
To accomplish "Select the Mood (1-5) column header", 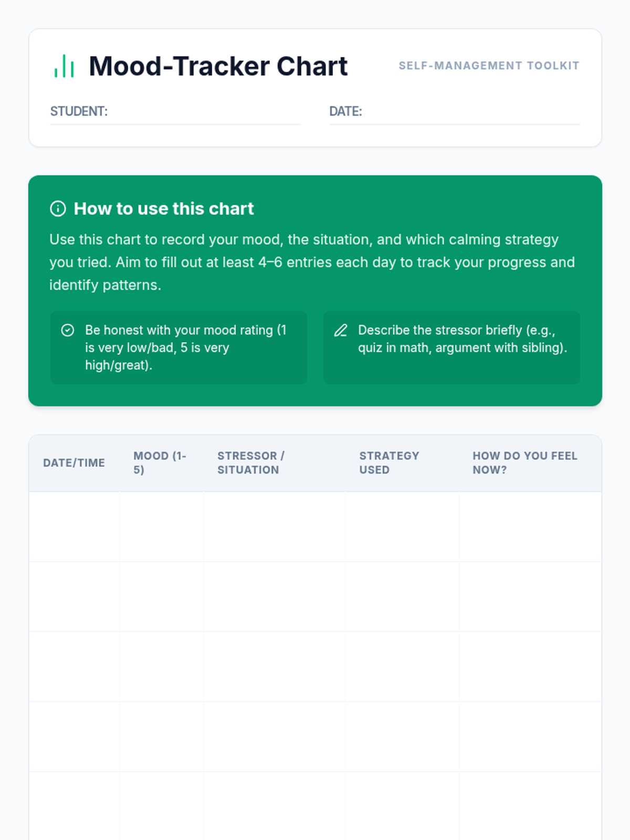I will [160, 463].
